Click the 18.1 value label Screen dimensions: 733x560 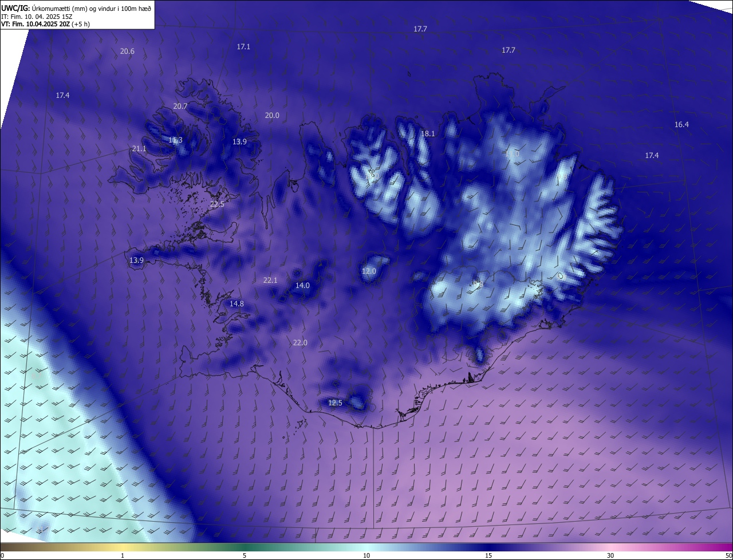click(428, 134)
